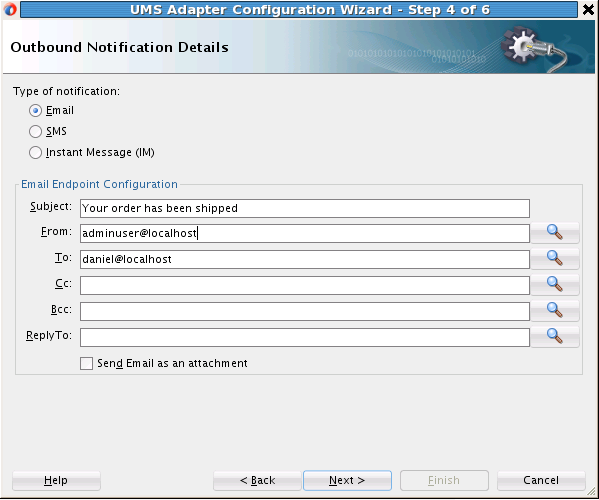Click the ReplyTo input field
This screenshot has height=500, width=599.
305,337
